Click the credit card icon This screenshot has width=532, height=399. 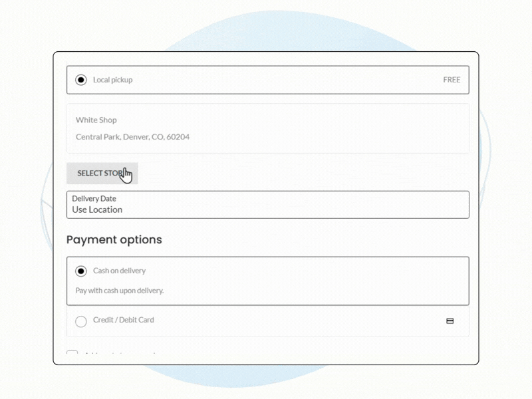tap(450, 321)
